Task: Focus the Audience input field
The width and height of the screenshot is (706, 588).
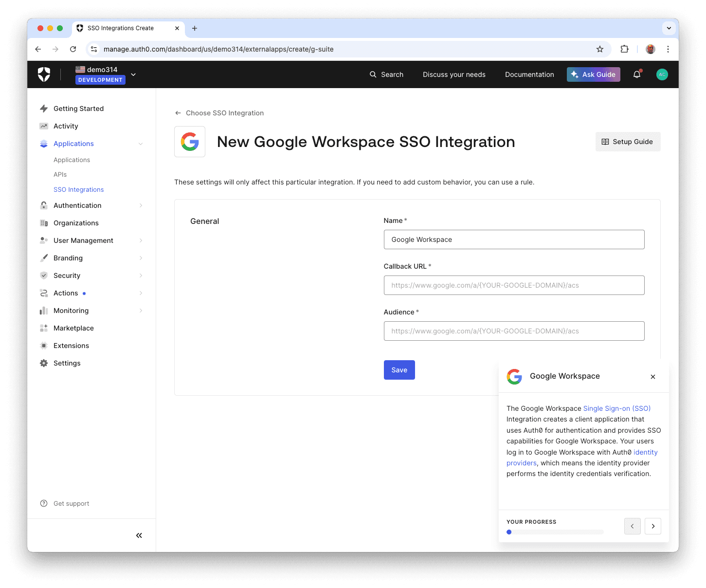Action: pos(514,331)
